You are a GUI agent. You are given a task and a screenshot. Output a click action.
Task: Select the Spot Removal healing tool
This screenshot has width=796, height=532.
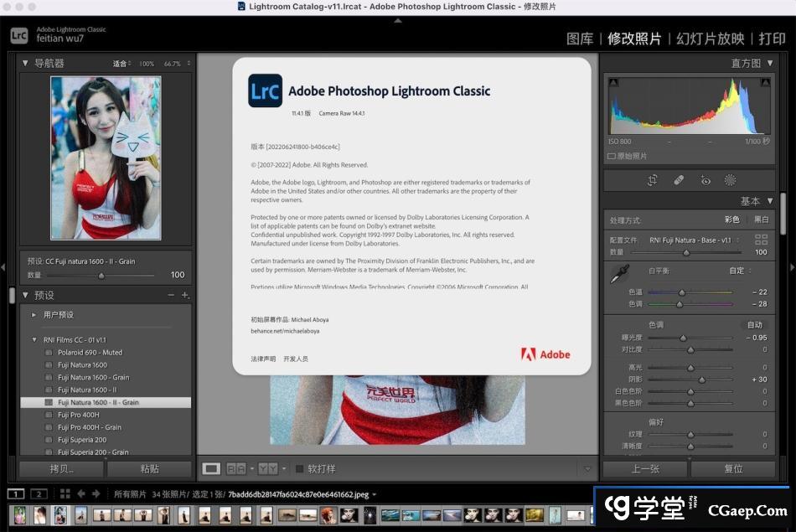click(x=679, y=180)
